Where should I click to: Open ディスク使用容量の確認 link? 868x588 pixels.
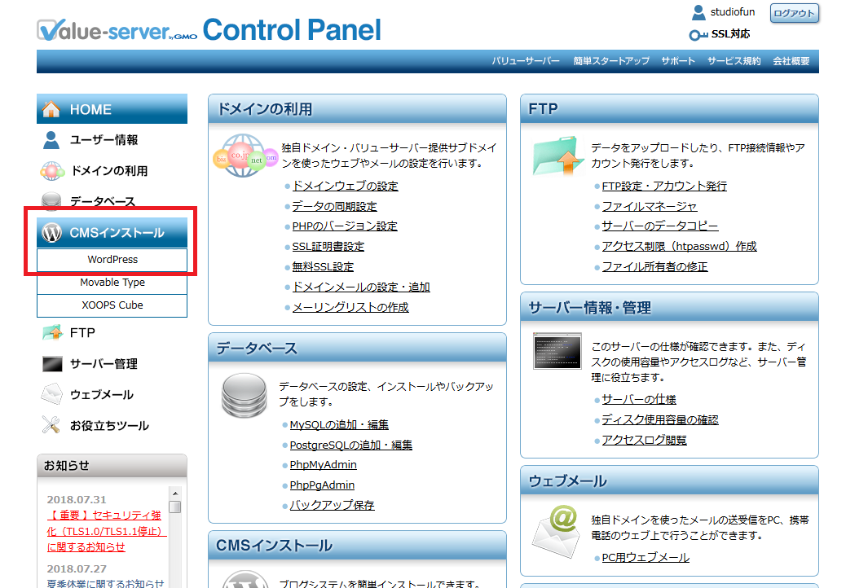[x=660, y=420]
